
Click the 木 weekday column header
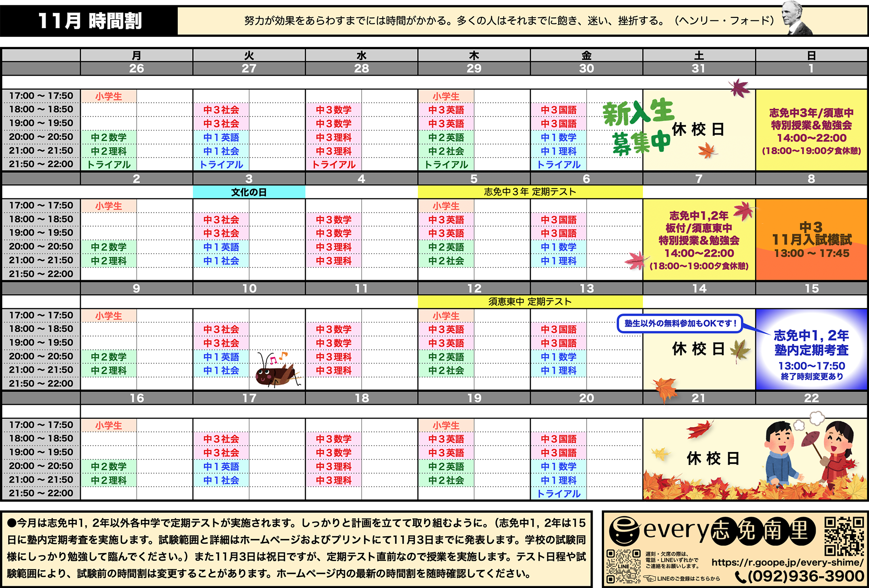474,55
